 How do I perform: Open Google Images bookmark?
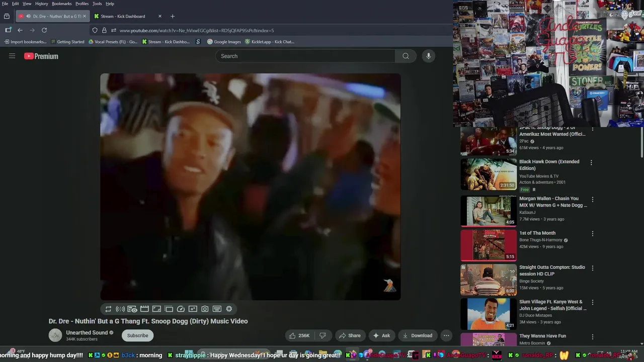224,42
